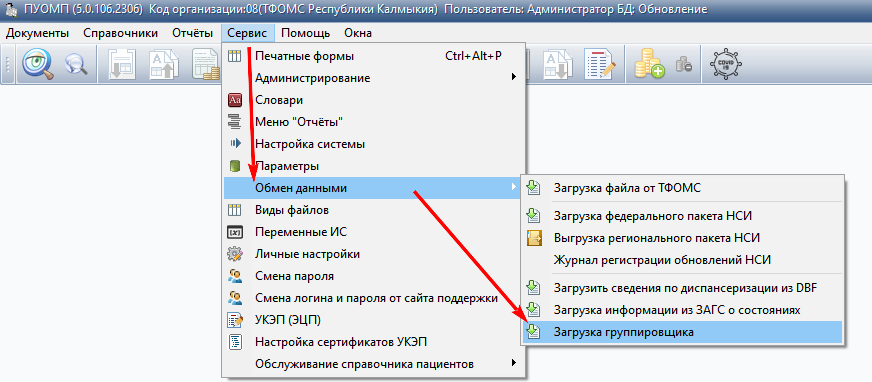This screenshot has width=872, height=382.
Task: Click the magnifier-with-eye search toolbar icon
Action: pos(38,64)
